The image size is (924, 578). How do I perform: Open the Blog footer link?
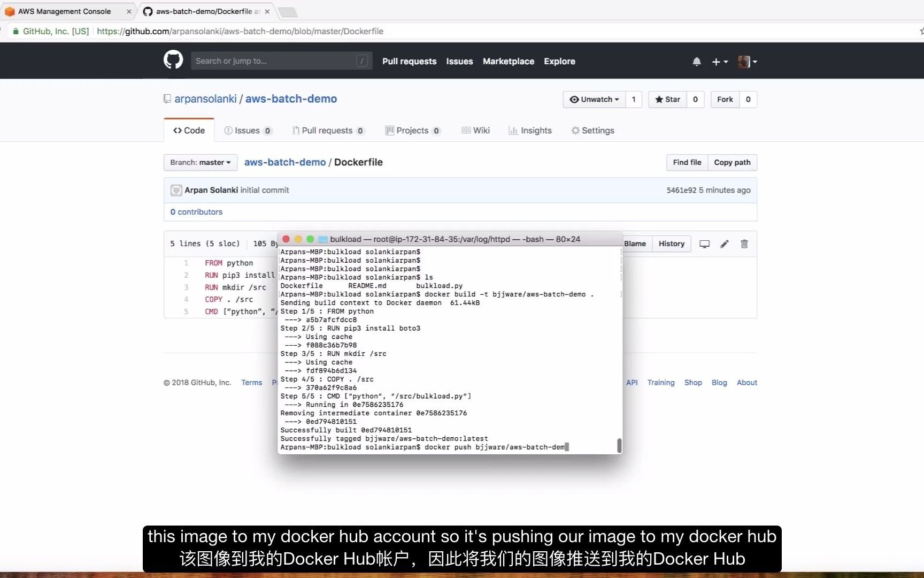719,383
